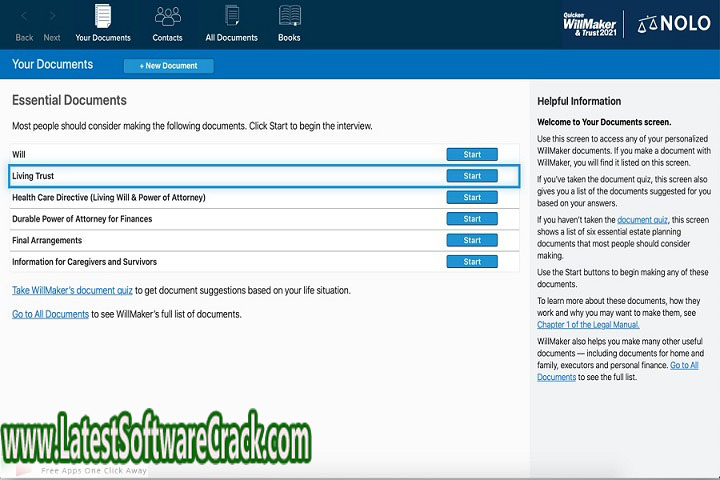Go back using the Back arrow

[24, 27]
